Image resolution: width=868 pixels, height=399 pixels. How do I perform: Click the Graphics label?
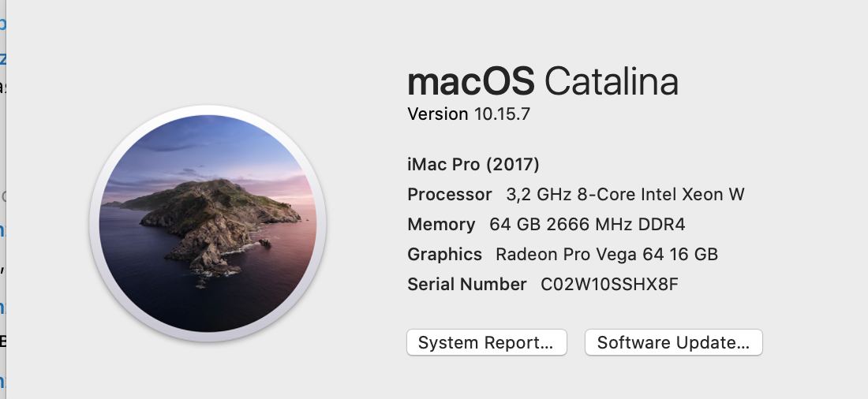[444, 255]
